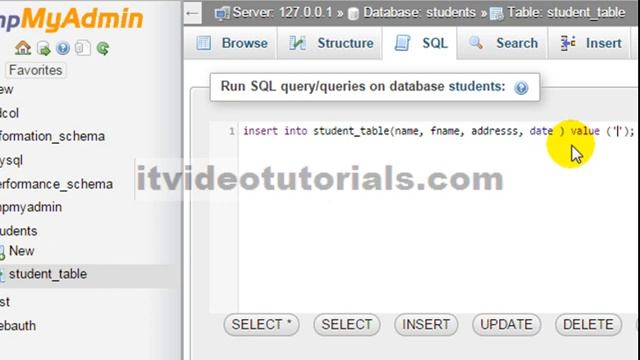This screenshot has width=640, height=360.
Task: Select the mysql database in the tree
Action: [x=11, y=160]
